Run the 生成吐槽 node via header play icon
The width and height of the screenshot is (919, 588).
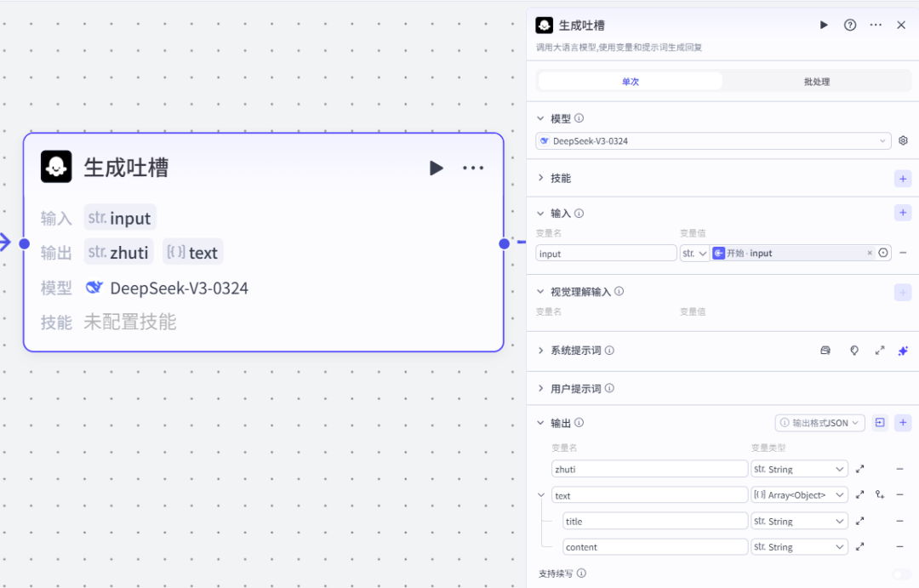pos(823,25)
